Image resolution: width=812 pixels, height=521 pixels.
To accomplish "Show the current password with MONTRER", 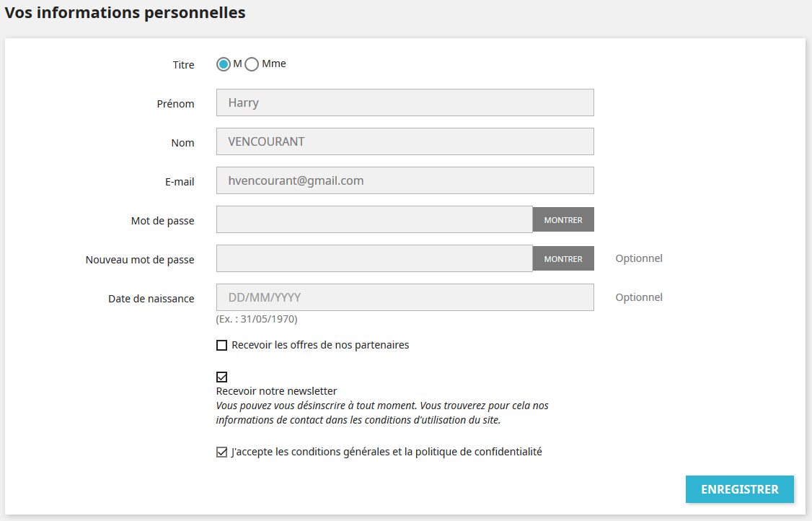I will (x=563, y=220).
